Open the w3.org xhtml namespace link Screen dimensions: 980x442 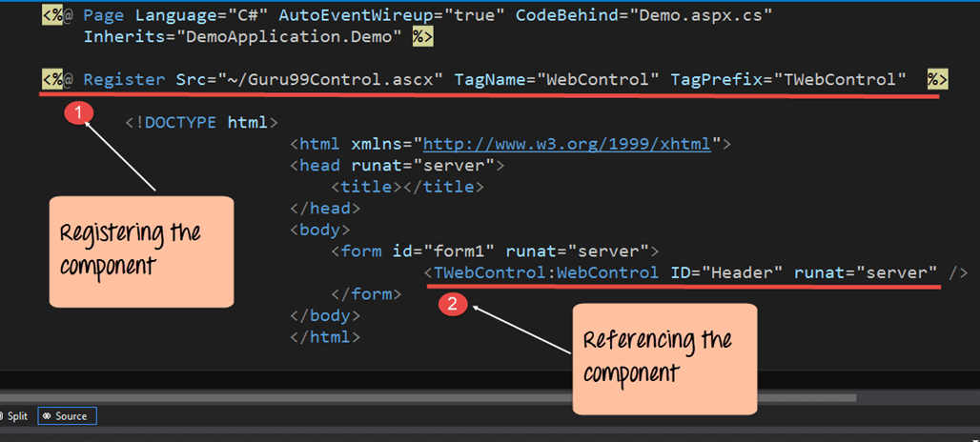click(x=567, y=144)
